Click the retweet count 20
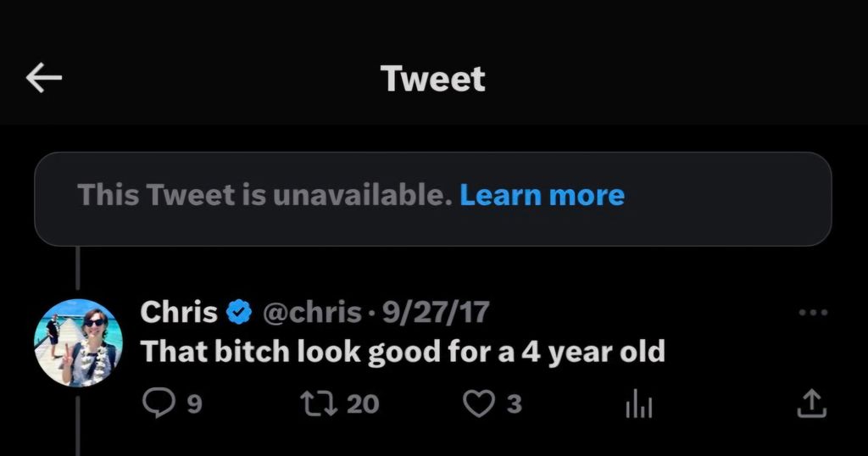The height and width of the screenshot is (456, 868). (363, 405)
